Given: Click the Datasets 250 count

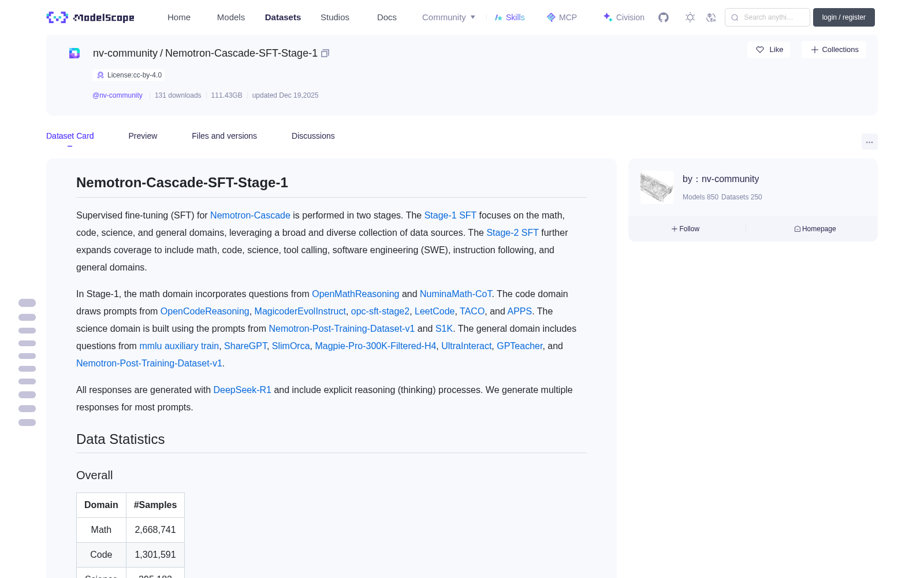Looking at the screenshot, I should 742,197.
